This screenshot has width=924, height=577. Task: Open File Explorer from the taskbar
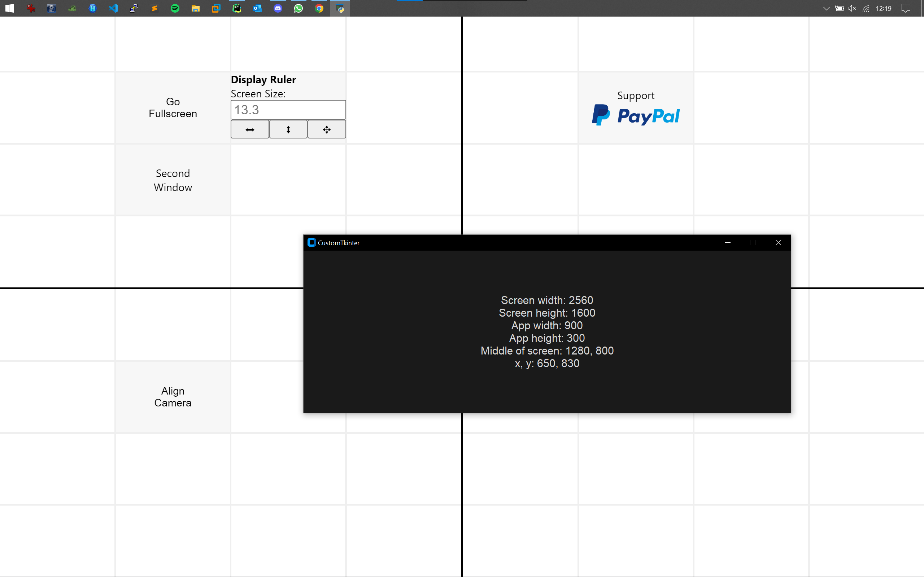click(196, 8)
